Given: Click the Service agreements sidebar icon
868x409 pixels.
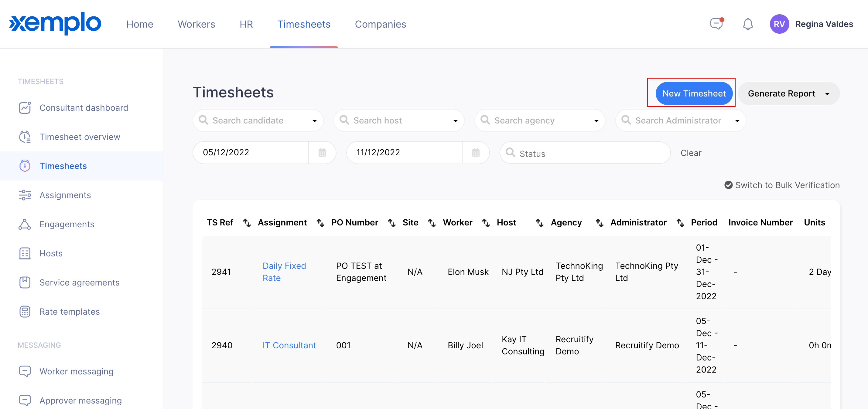Looking at the screenshot, I should click(x=25, y=282).
